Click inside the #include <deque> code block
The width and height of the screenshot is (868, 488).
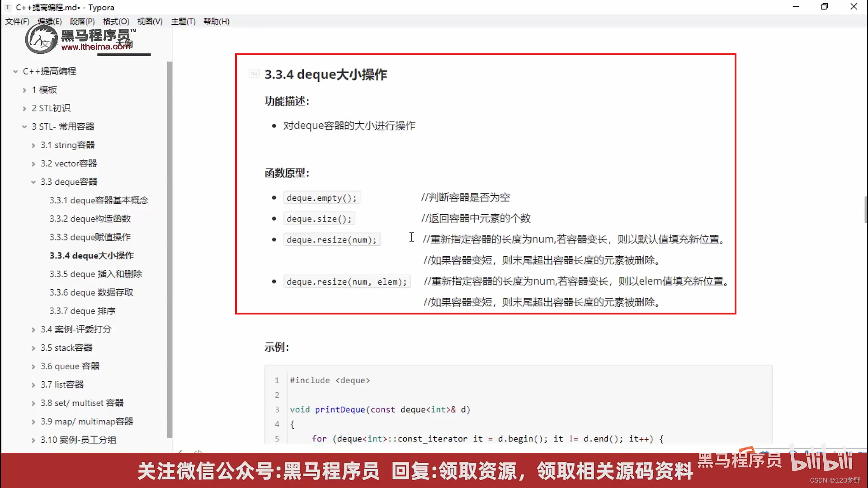(x=330, y=380)
